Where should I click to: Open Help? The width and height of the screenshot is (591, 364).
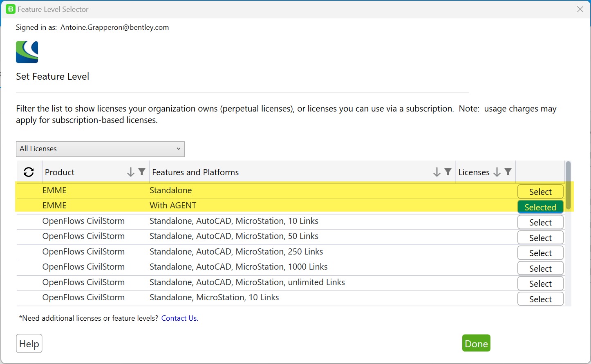click(x=29, y=343)
